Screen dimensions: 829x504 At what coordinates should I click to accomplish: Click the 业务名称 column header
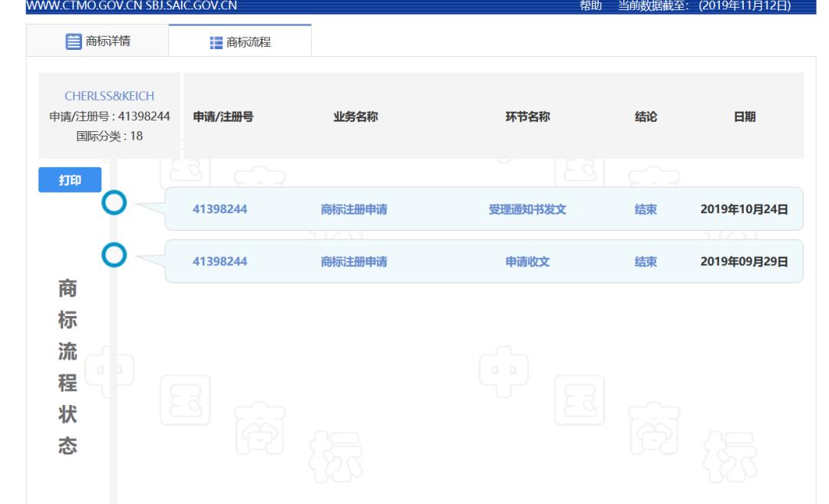[354, 117]
